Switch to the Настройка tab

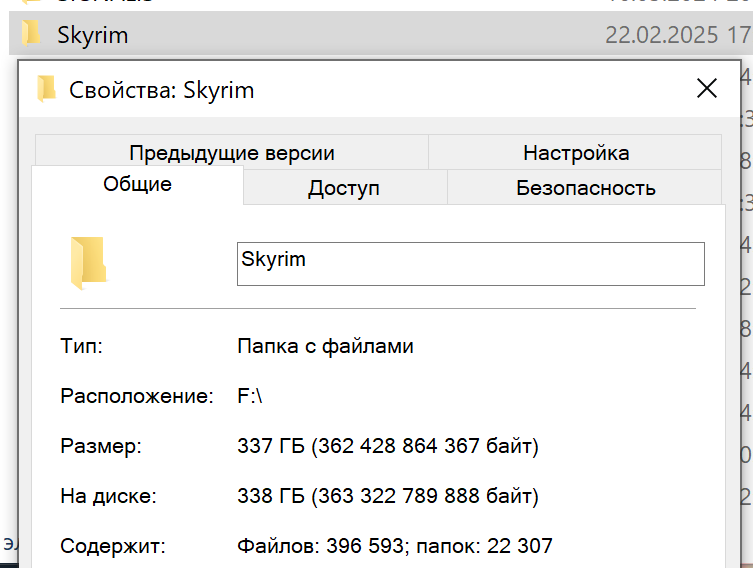(x=575, y=153)
